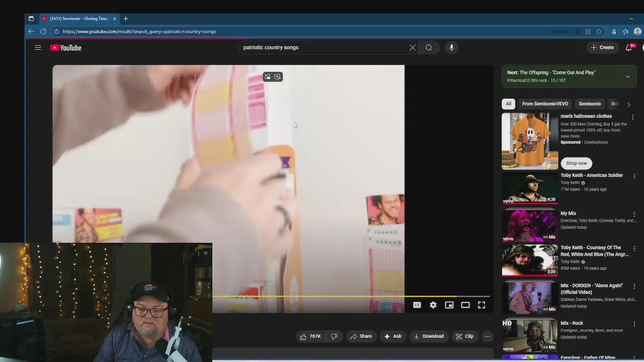Clear the search box with X

pos(413,48)
